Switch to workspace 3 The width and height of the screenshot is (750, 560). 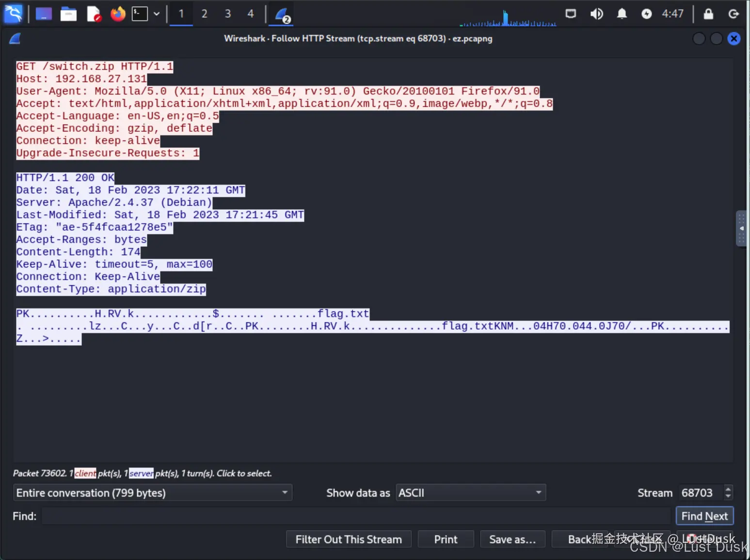click(228, 14)
